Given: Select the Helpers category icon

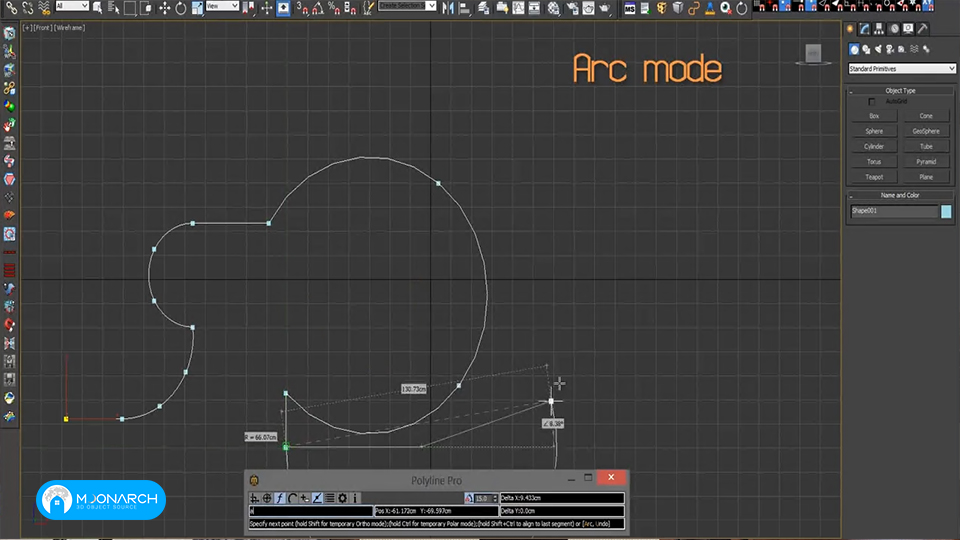Looking at the screenshot, I should (902, 49).
